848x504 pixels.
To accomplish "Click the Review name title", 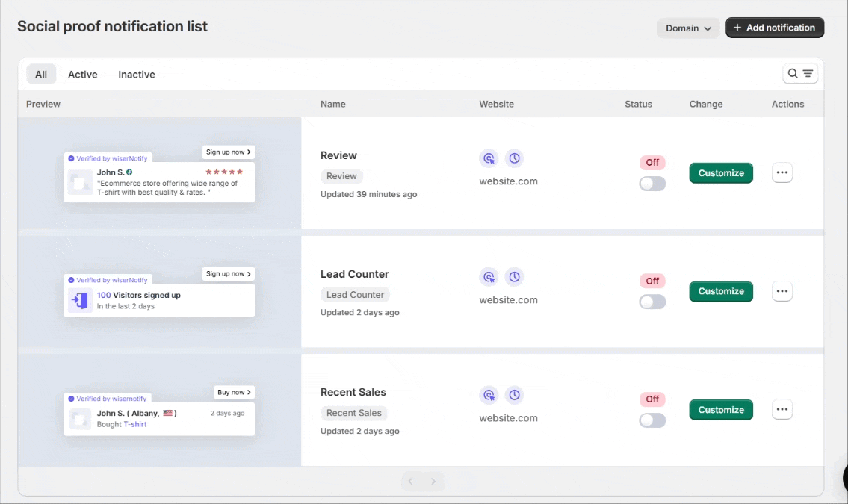I will 338,155.
